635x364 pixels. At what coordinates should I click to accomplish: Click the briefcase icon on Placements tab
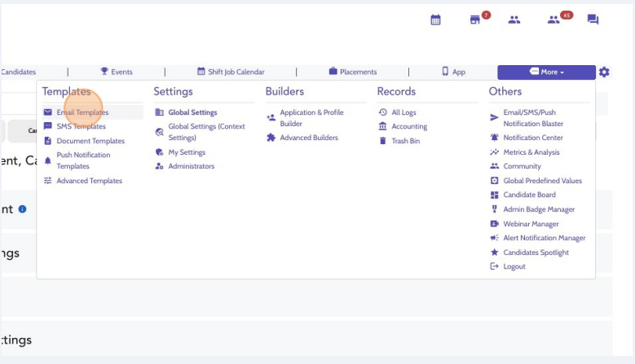[333, 71]
